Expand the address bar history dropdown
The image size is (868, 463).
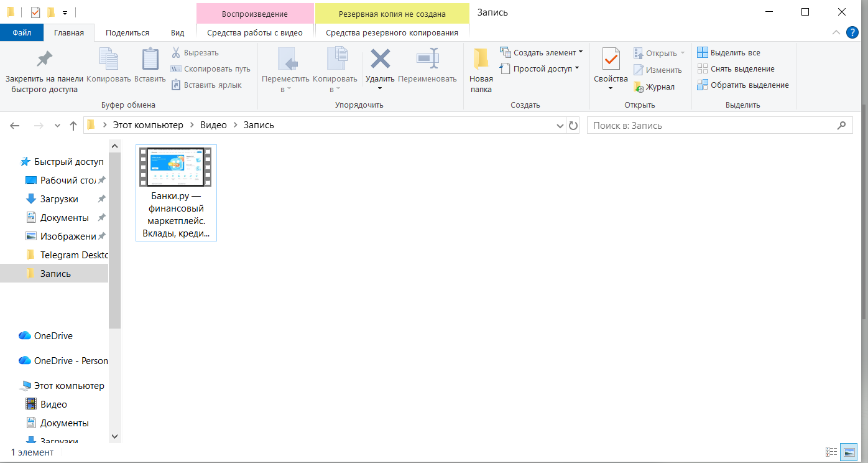click(x=560, y=126)
